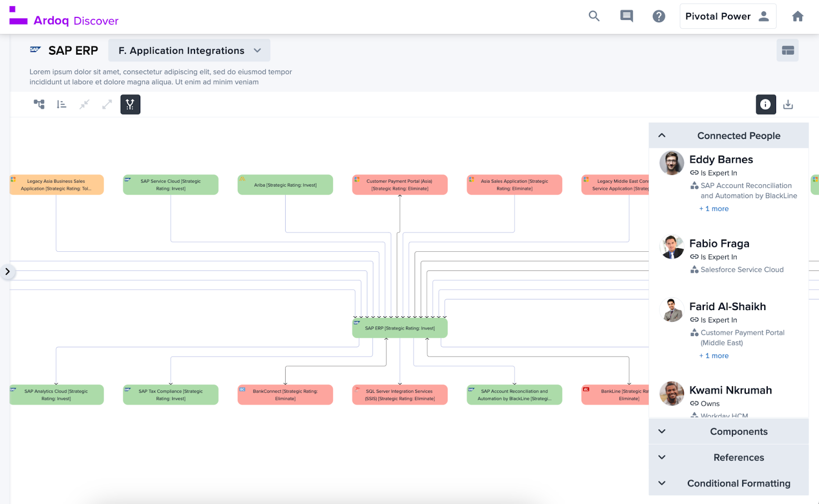This screenshot has height=504, width=819.
Task: Open the Pivotal Power user menu
Action: [728, 16]
